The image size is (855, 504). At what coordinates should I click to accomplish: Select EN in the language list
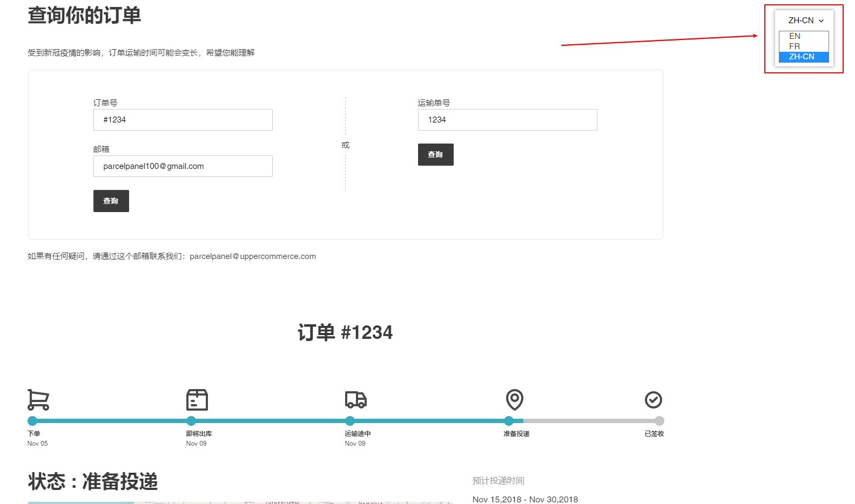(804, 36)
